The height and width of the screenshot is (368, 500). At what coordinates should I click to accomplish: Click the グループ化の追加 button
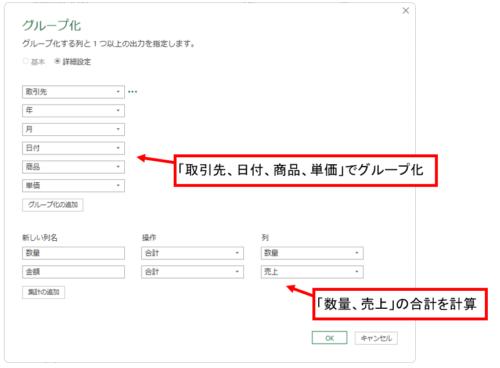pos(53,205)
